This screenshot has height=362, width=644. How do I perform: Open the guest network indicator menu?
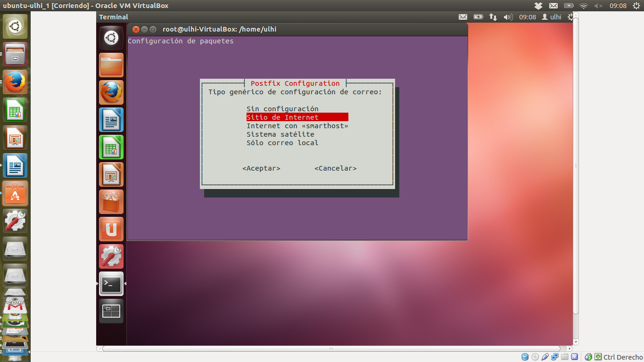point(493,17)
